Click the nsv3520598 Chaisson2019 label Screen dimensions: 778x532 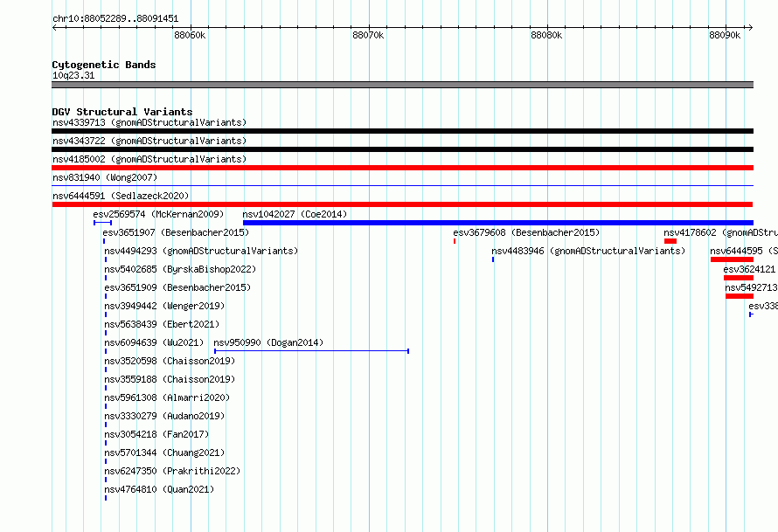[170, 361]
